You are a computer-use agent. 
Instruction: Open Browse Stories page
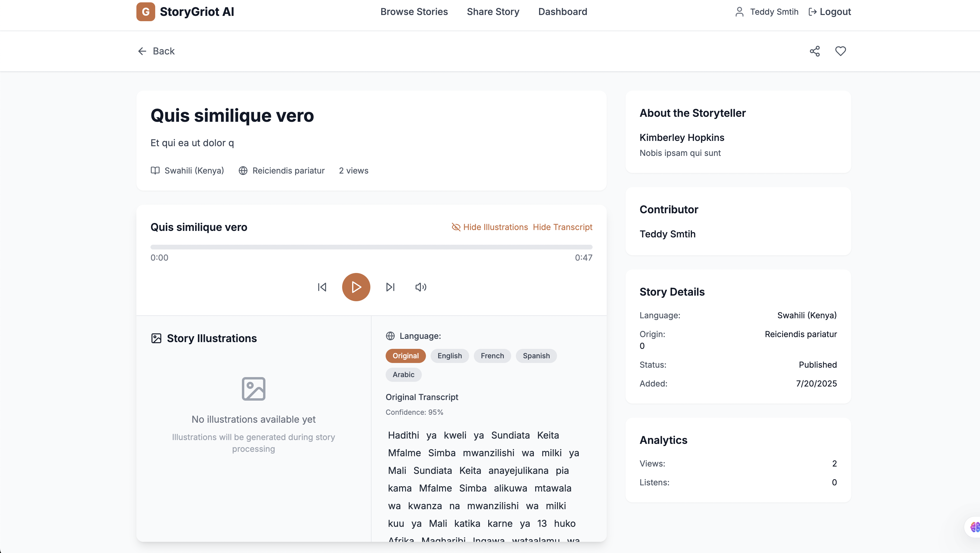coord(414,12)
